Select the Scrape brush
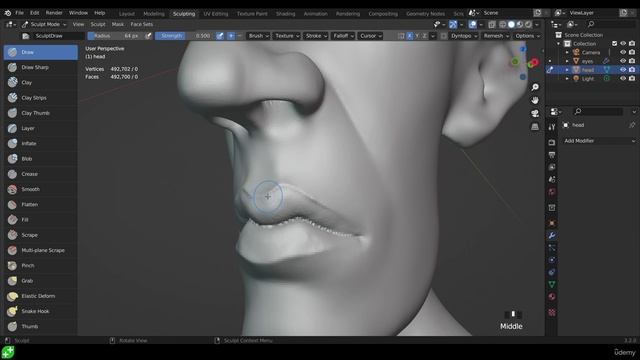640x360 pixels. click(40, 235)
